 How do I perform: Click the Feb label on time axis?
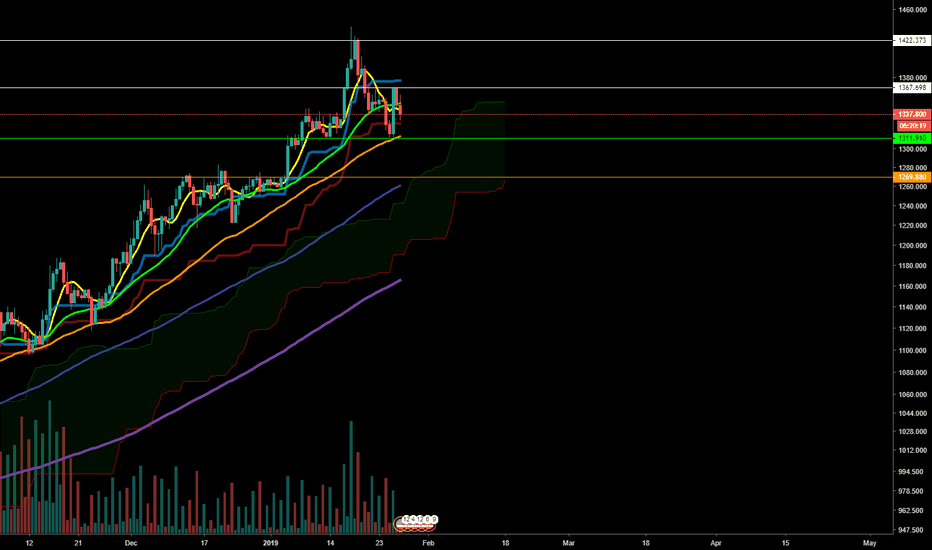click(429, 543)
